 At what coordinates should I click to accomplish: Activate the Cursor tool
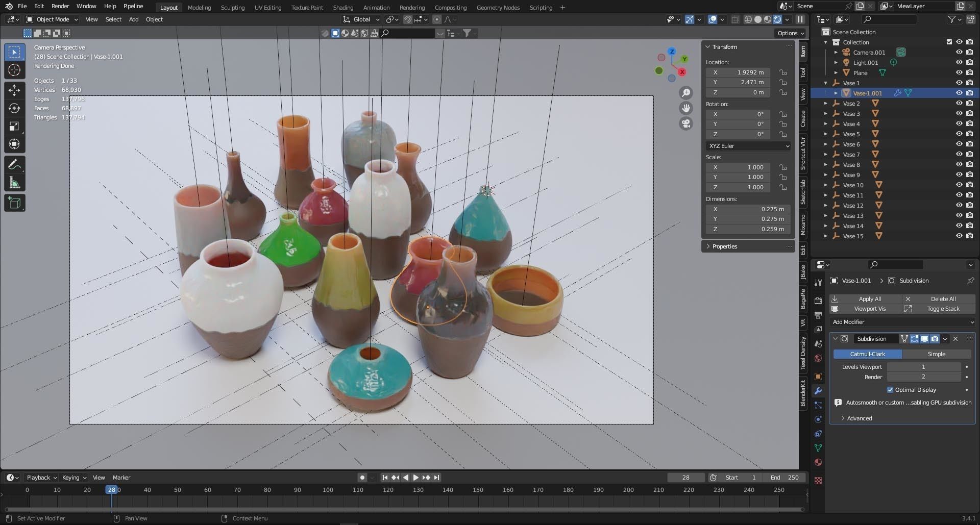point(14,70)
